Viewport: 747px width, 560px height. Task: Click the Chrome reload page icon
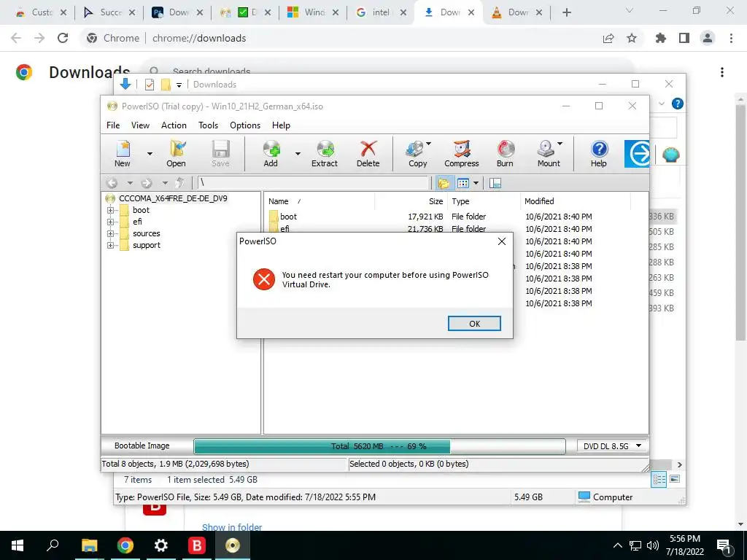coord(63,38)
